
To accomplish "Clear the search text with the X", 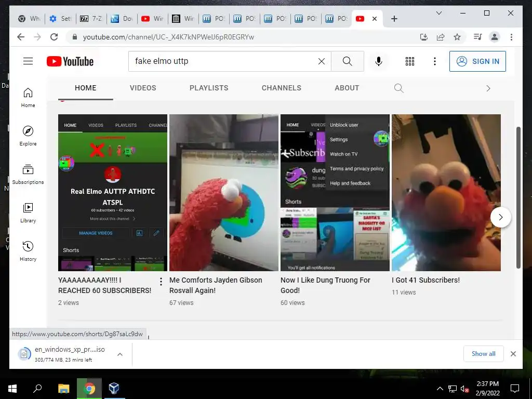I will [321, 61].
